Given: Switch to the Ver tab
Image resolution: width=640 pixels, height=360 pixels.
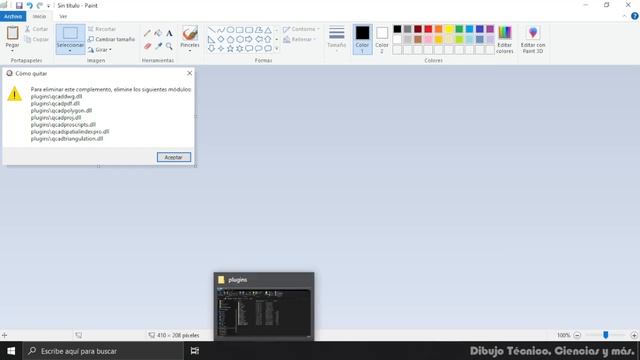Looking at the screenshot, I should pyautogui.click(x=63, y=16).
